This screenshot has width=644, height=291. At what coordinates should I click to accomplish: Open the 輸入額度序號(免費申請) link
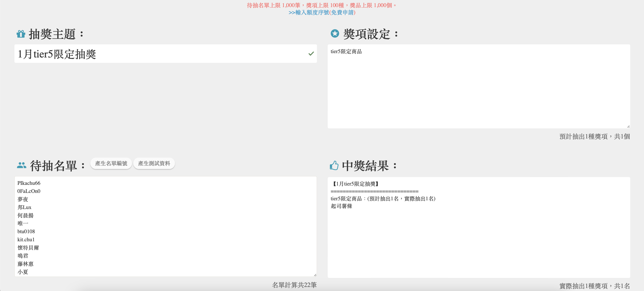click(322, 12)
